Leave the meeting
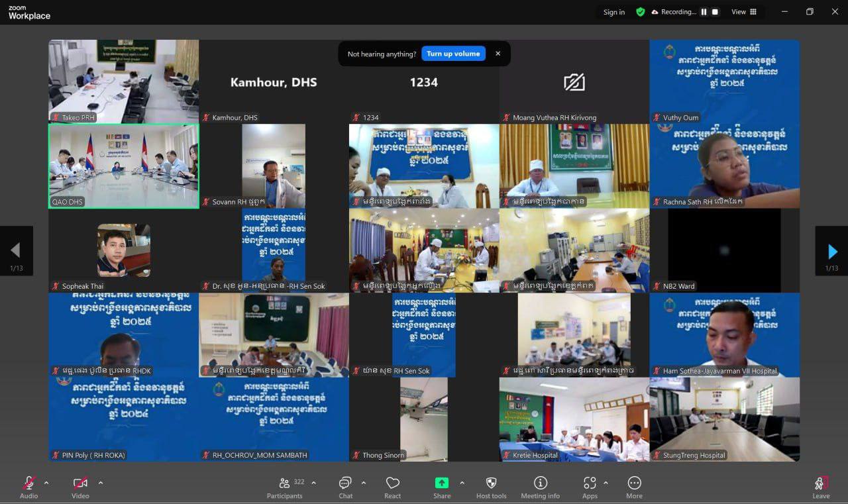848x504 pixels. point(821,487)
